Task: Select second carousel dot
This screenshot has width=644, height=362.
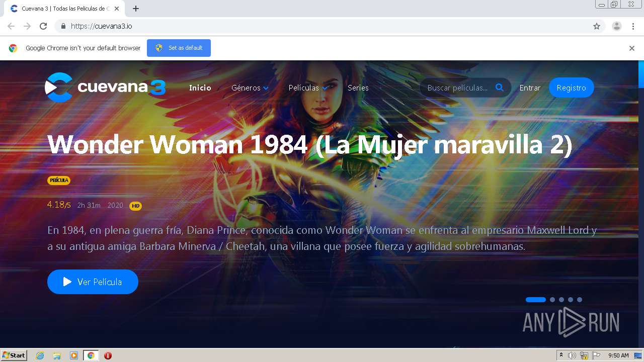Action: pos(552,300)
